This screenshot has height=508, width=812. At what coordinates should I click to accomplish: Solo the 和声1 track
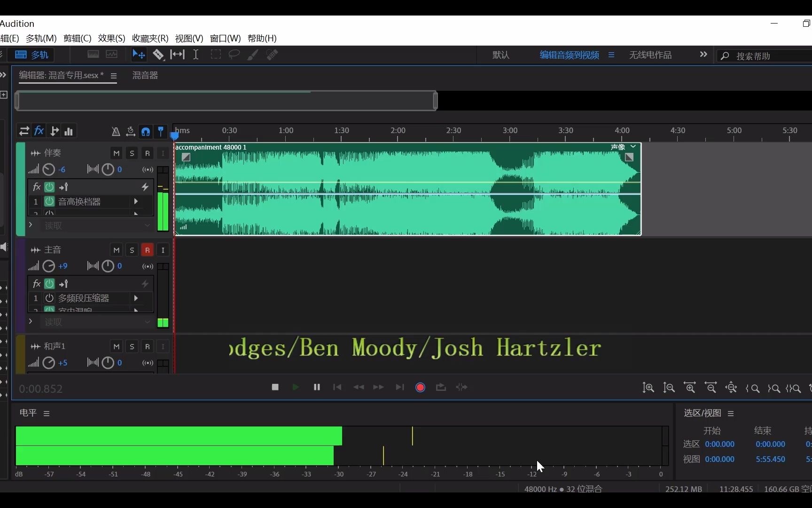132,347
